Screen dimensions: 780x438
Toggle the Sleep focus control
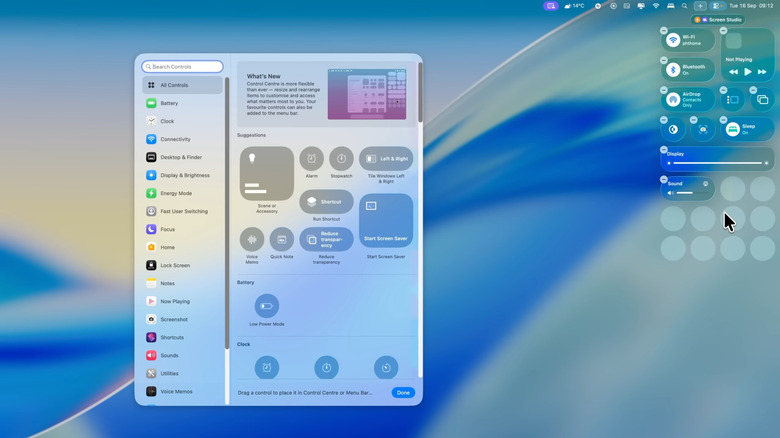click(x=733, y=128)
